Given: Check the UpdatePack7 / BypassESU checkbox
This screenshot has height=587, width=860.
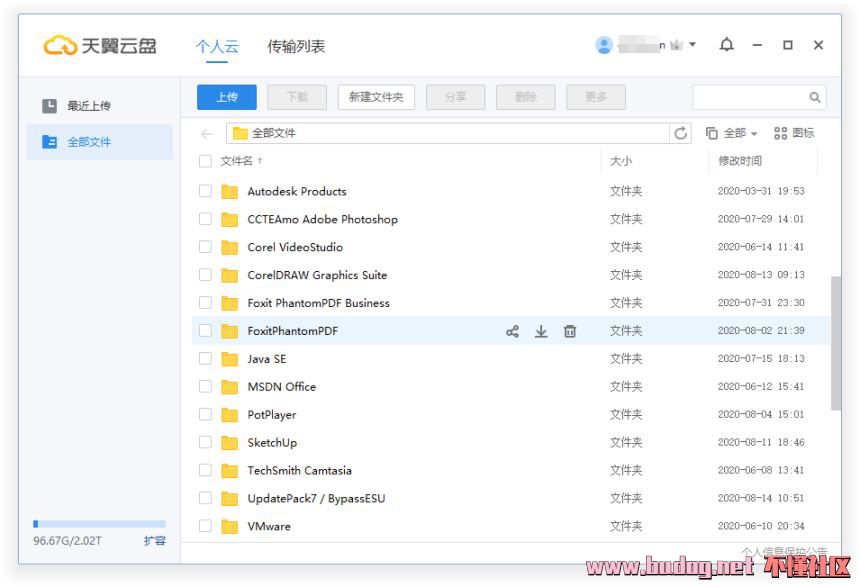Looking at the screenshot, I should 205,498.
